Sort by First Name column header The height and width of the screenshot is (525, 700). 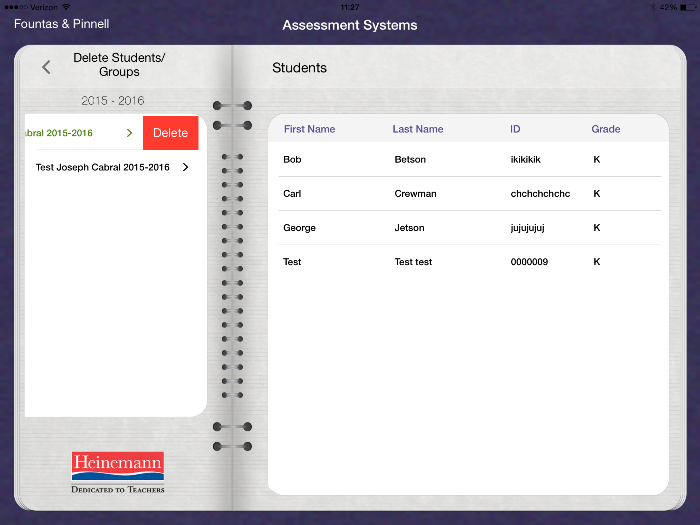tap(309, 129)
